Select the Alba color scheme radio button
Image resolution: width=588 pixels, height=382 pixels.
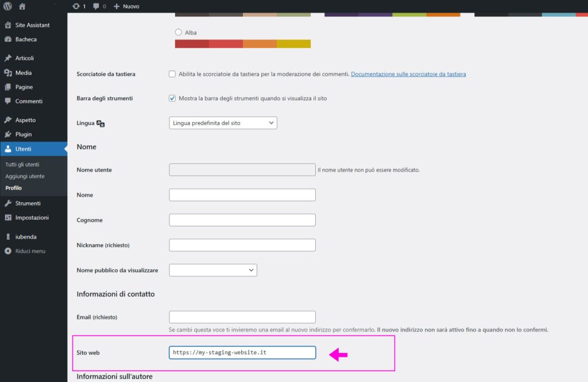click(178, 33)
